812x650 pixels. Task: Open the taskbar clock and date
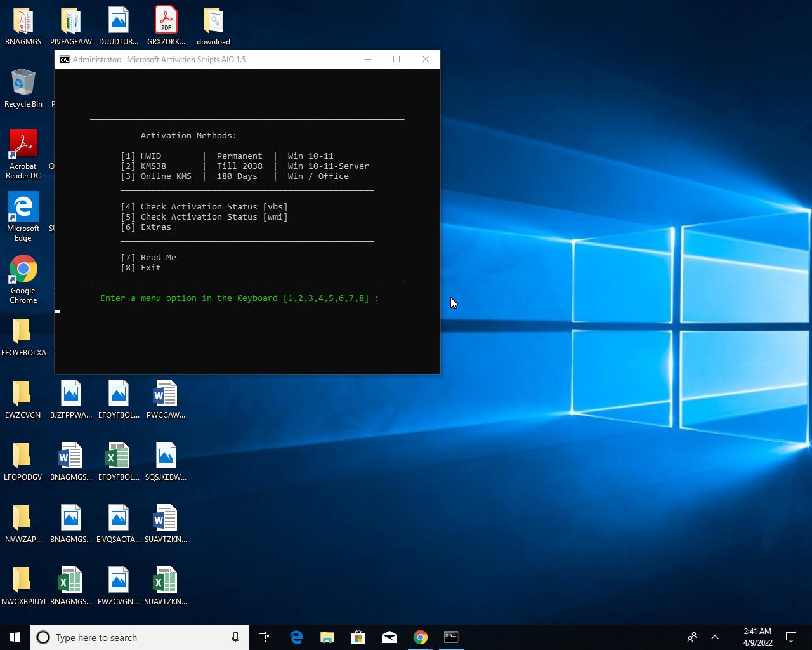(x=757, y=637)
